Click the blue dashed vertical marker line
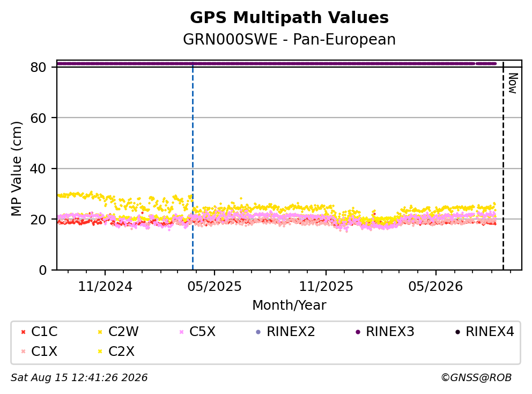Viewport: 532px width, 394px height. pos(193,166)
